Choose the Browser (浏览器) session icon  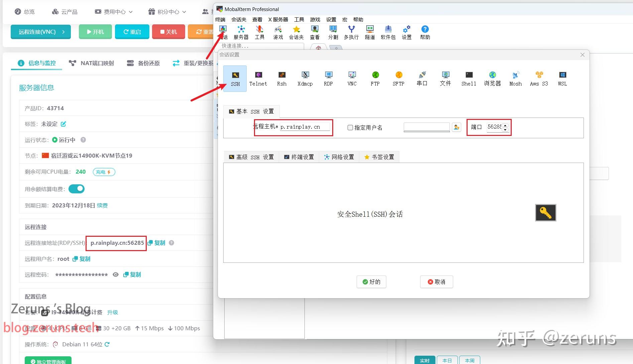(x=492, y=79)
